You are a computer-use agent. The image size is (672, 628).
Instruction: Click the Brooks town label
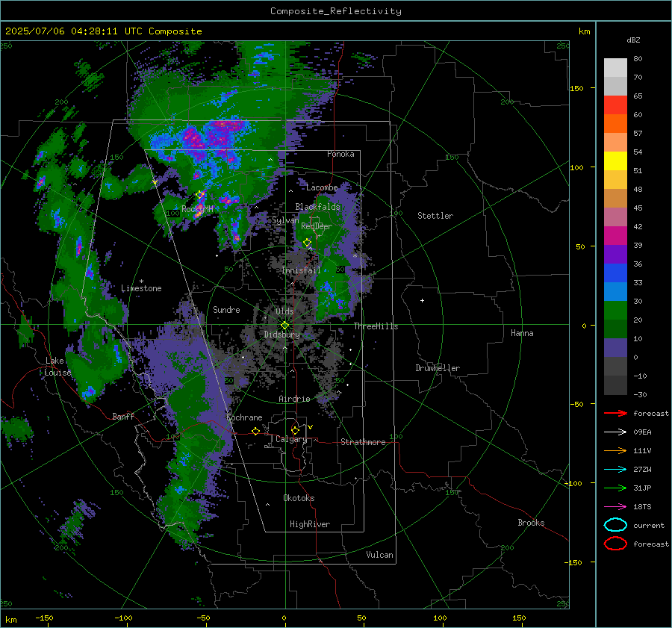[x=531, y=523]
